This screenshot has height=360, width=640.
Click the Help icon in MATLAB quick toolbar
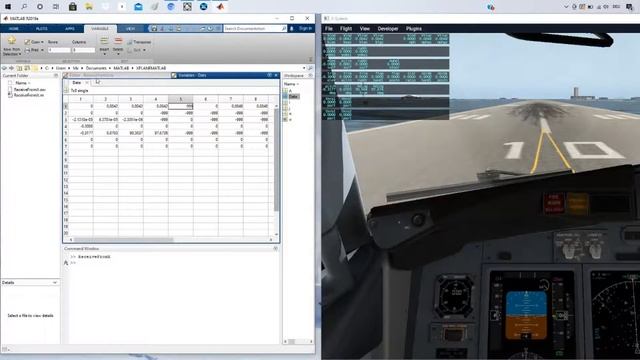pyautogui.click(x=210, y=29)
